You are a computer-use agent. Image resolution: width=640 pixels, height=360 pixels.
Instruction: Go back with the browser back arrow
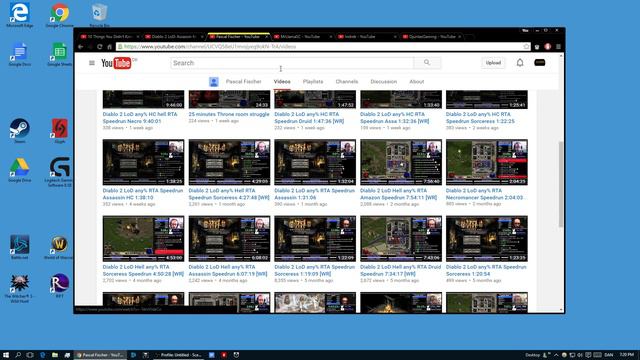[x=81, y=47]
